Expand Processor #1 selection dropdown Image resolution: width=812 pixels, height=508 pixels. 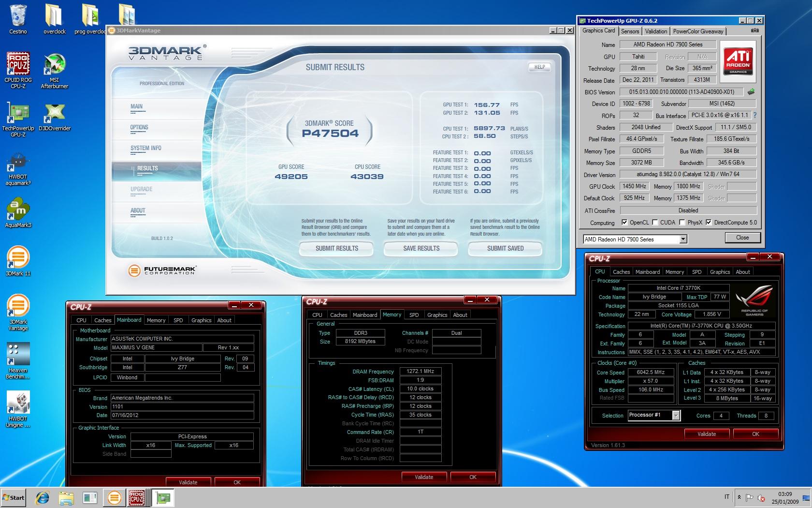point(676,415)
